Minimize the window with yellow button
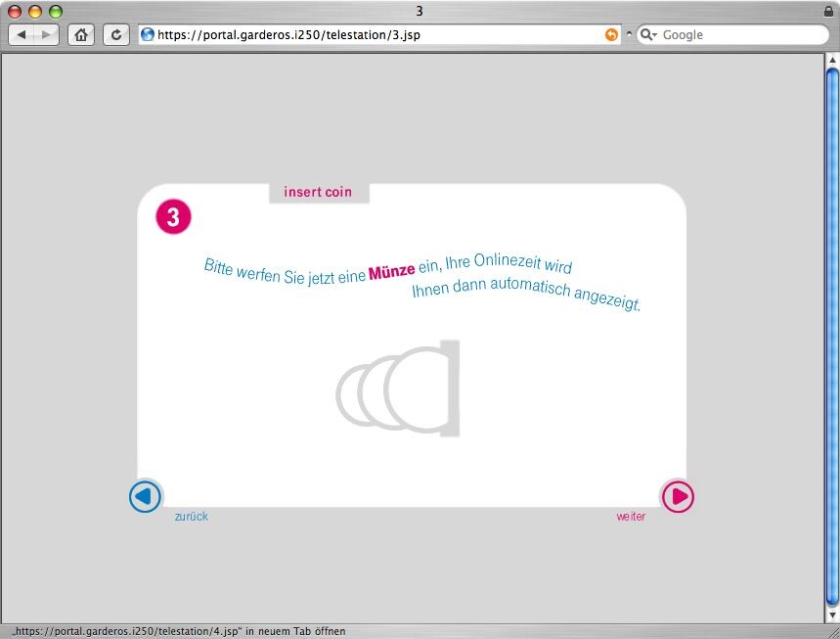Viewport: 840px width, 639px height. (35, 12)
